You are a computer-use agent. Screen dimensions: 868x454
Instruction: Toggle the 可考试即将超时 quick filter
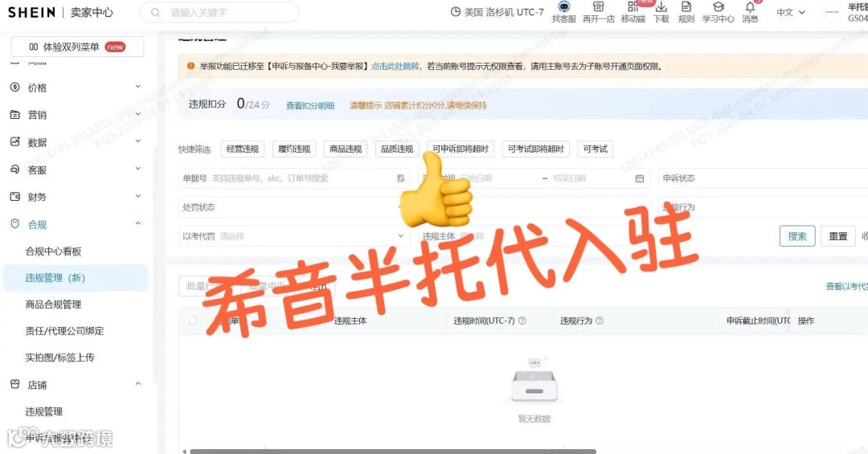click(536, 149)
